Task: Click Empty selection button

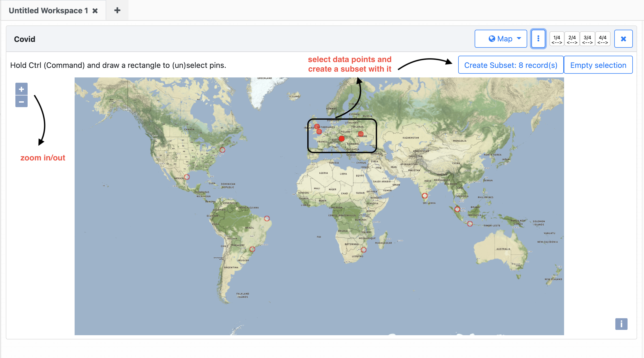Action: (598, 65)
